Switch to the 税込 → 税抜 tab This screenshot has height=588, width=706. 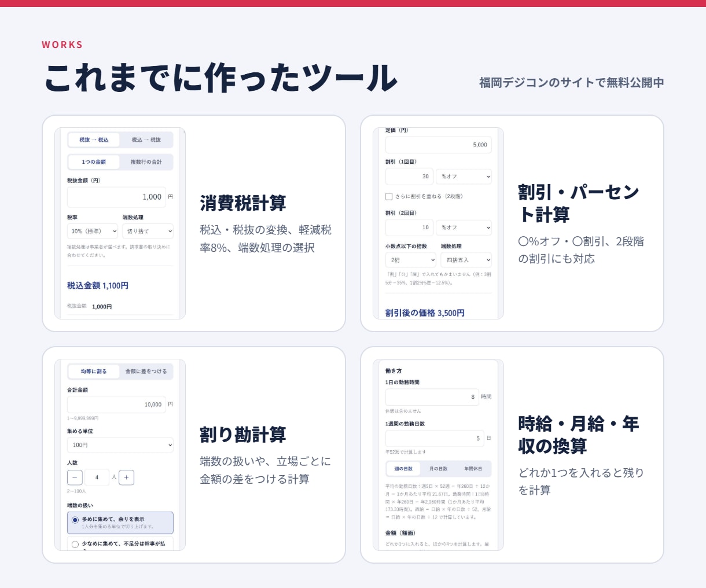tap(146, 139)
